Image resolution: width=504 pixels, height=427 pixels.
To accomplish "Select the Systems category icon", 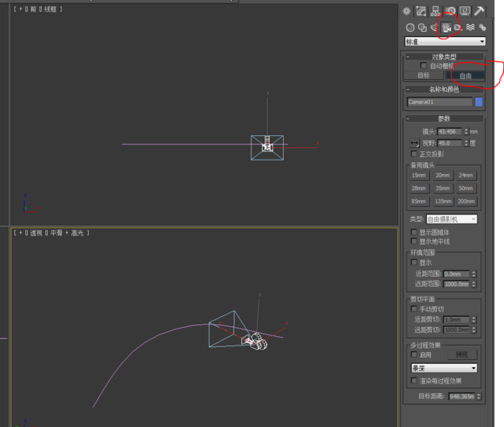I will 482,28.
